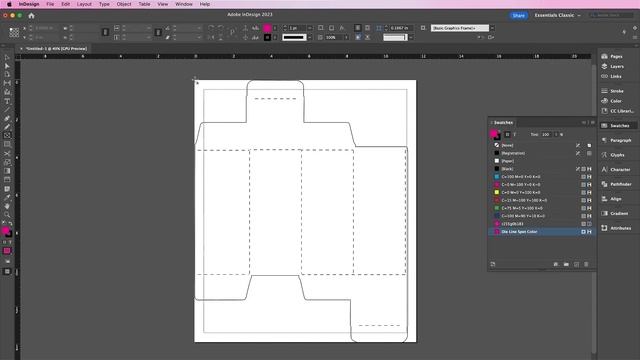Viewport: 640px width, 360px height.
Task: Select the Zoom tool in toolbox
Action: [x=7, y=214]
